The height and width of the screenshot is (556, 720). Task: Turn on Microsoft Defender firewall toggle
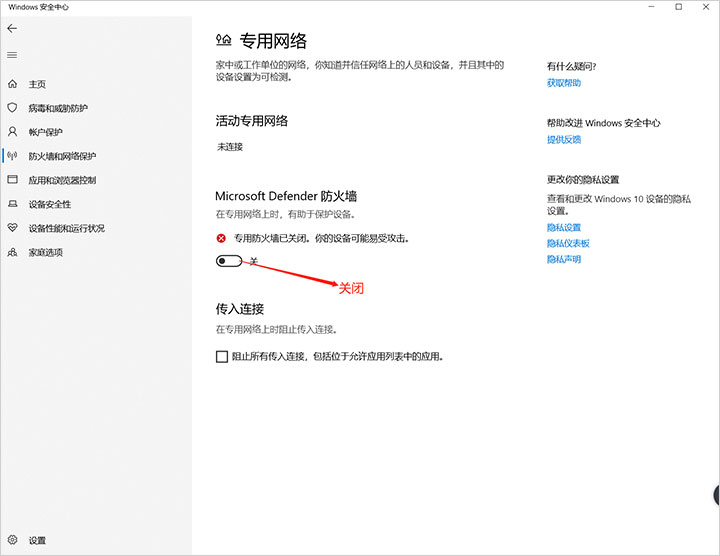229,261
